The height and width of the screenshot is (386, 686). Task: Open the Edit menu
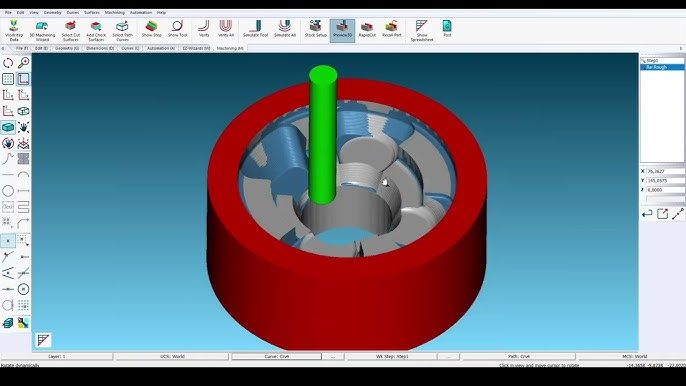coord(21,13)
